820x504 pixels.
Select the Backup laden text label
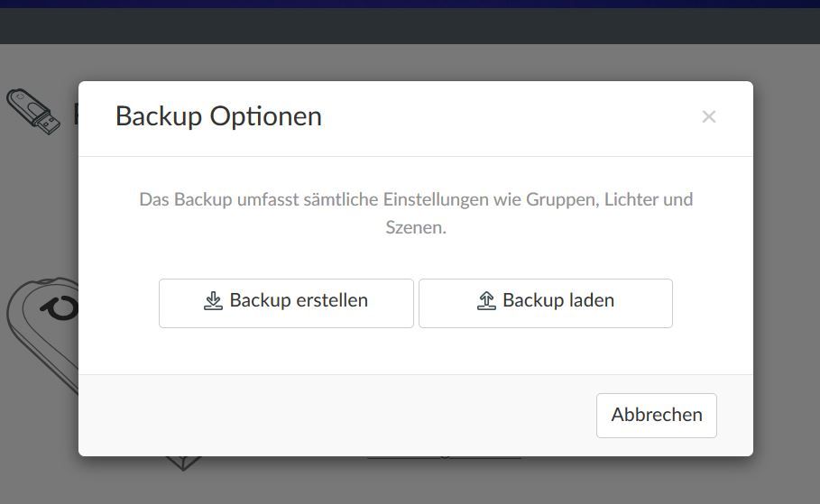tap(558, 301)
